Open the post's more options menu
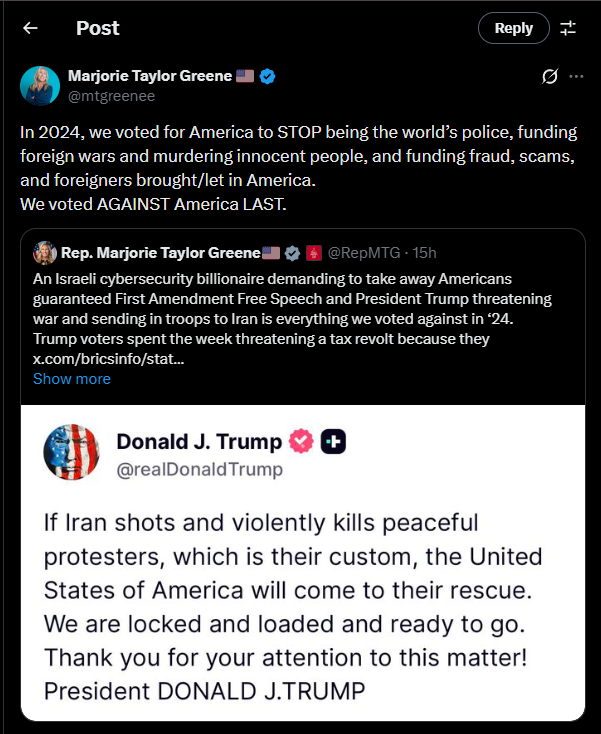The image size is (601, 734). tap(576, 76)
